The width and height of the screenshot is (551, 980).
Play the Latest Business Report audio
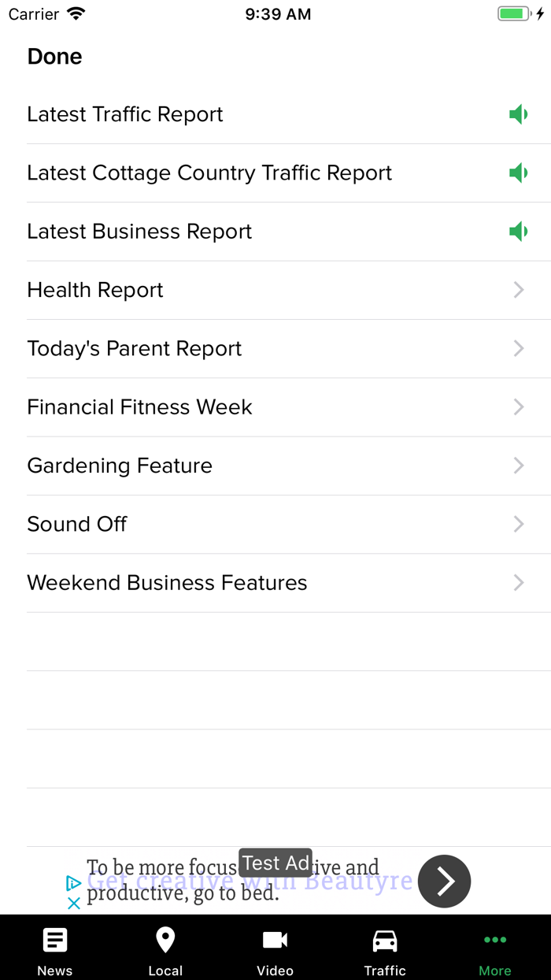[518, 232]
